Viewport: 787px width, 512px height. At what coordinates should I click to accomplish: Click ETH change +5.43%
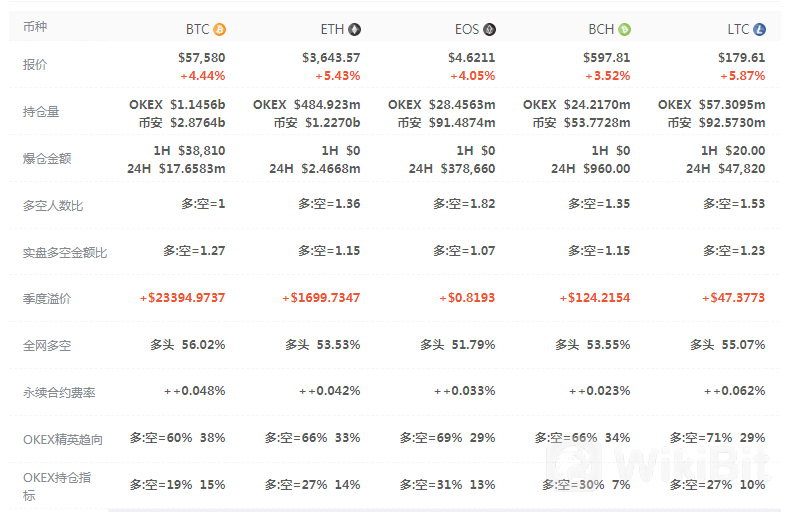pyautogui.click(x=338, y=76)
